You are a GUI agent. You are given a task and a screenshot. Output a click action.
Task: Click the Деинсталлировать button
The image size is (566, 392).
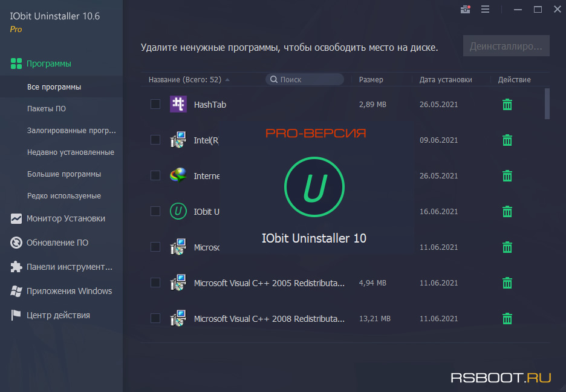(506, 46)
